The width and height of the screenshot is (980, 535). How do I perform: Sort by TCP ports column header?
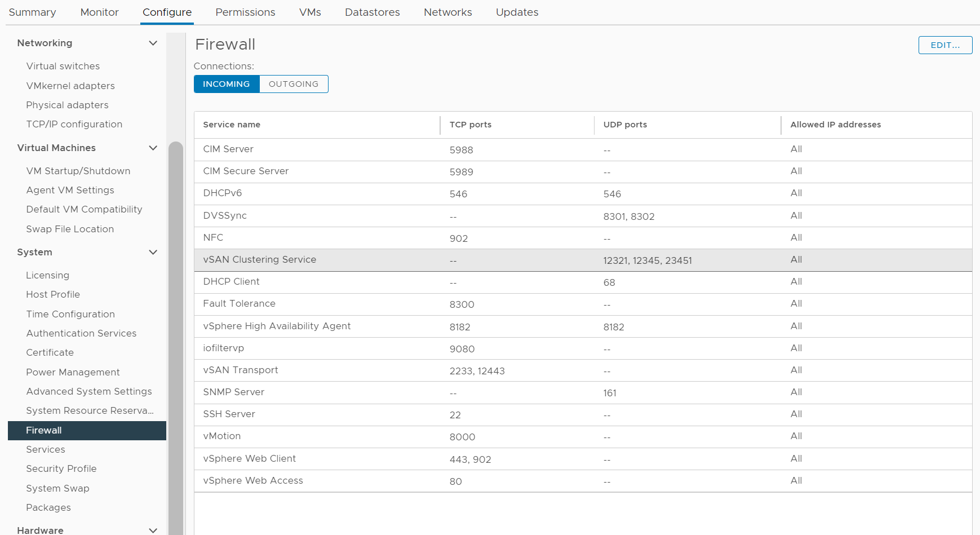click(x=471, y=125)
